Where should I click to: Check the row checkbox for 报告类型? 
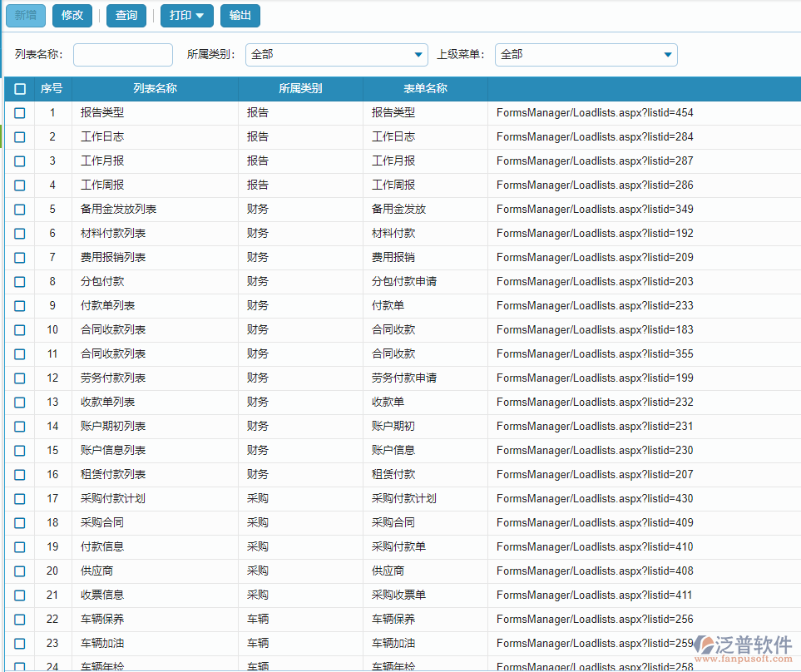(x=19, y=112)
